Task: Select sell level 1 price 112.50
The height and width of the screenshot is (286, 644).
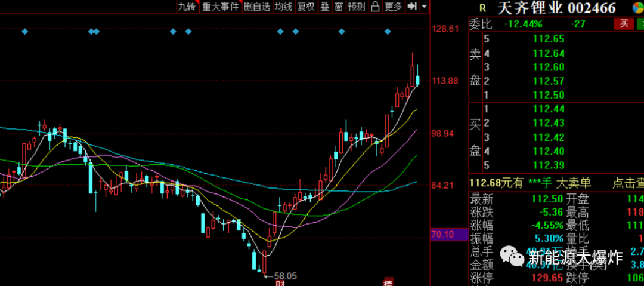Action: 549,96
